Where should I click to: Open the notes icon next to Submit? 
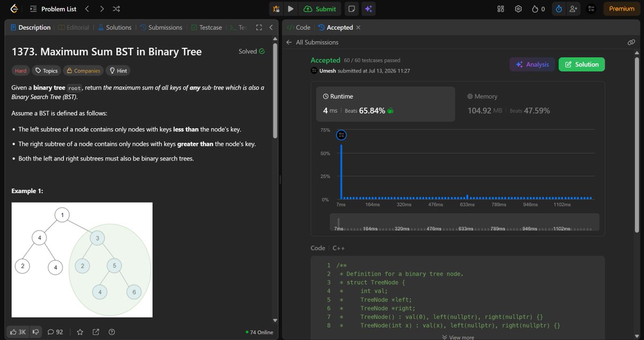(x=351, y=9)
